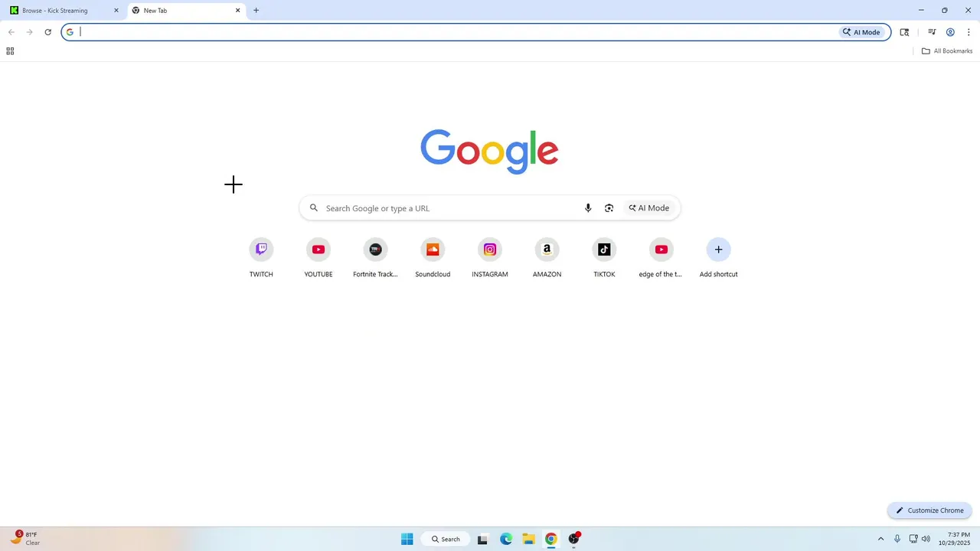This screenshot has height=551, width=980.
Task: Go forward to the next page
Action: (30, 32)
